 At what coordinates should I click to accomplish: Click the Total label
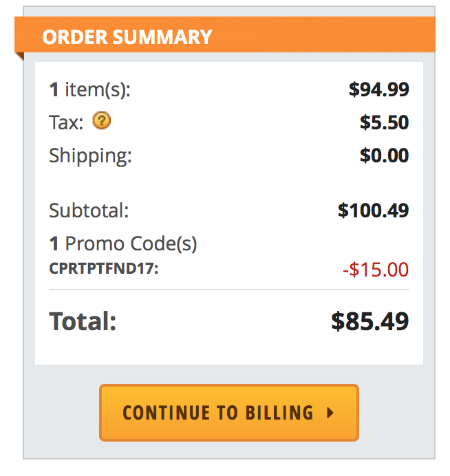[x=83, y=321]
